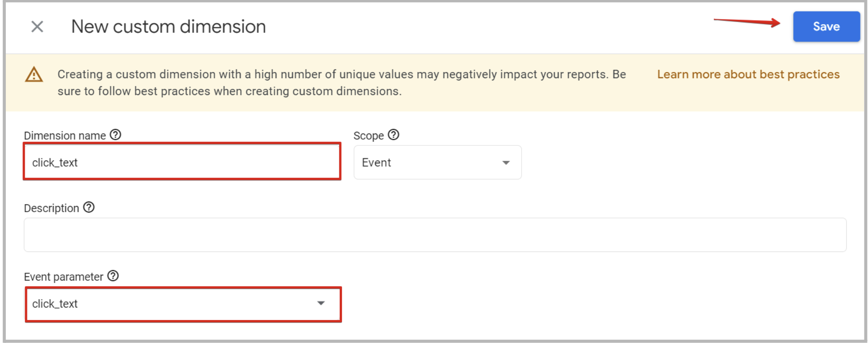This screenshot has height=343, width=868.
Task: Close the New custom dimension panel
Action: click(x=37, y=27)
